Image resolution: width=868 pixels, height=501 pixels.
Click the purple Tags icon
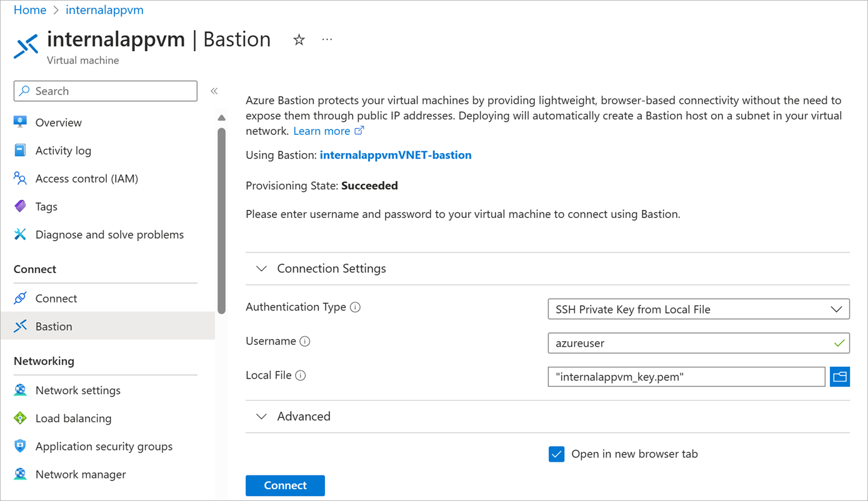coord(20,206)
